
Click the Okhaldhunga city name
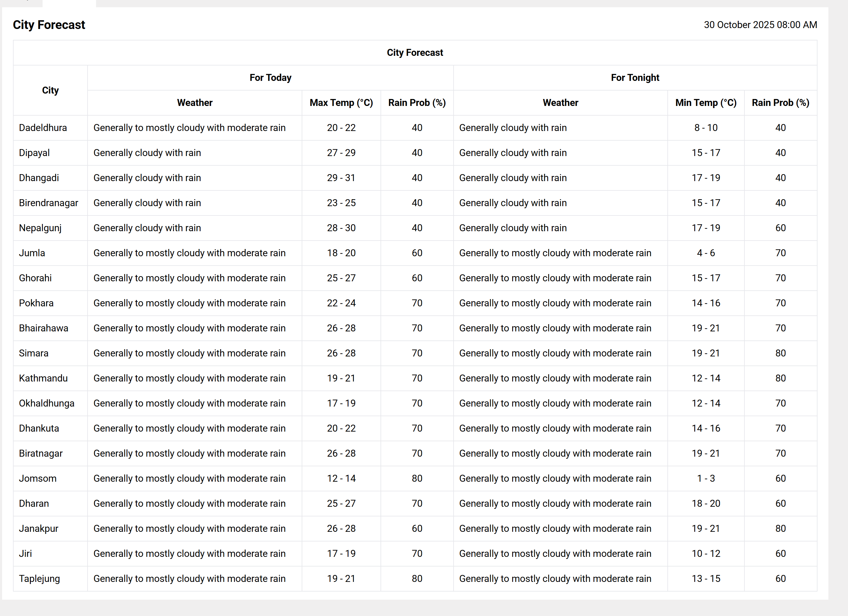(x=47, y=403)
